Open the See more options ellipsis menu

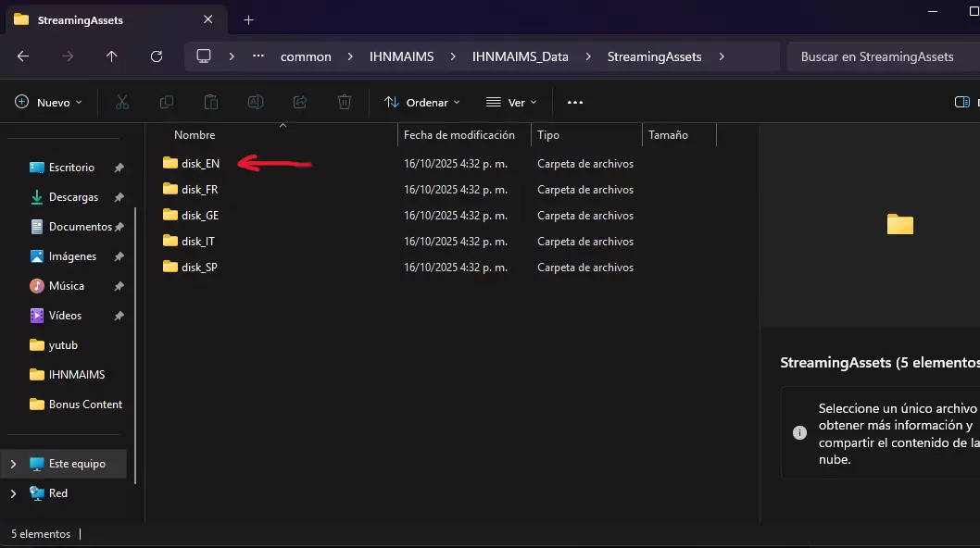[575, 103]
